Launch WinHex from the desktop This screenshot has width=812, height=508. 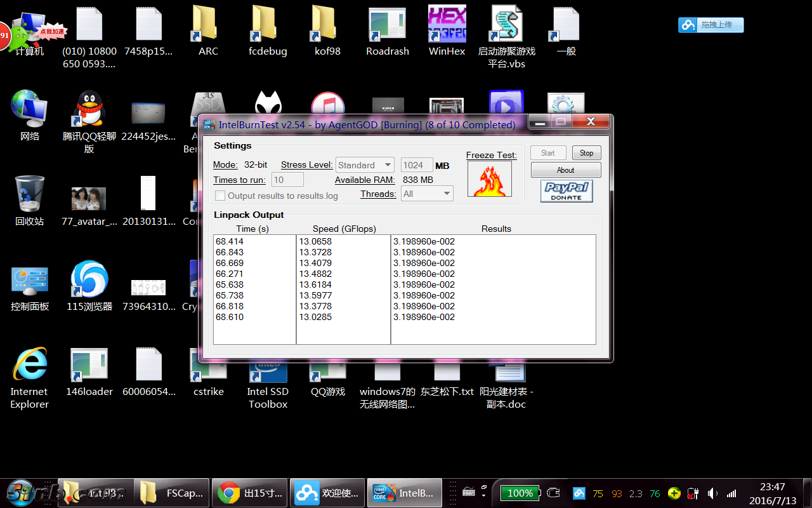pyautogui.click(x=447, y=32)
